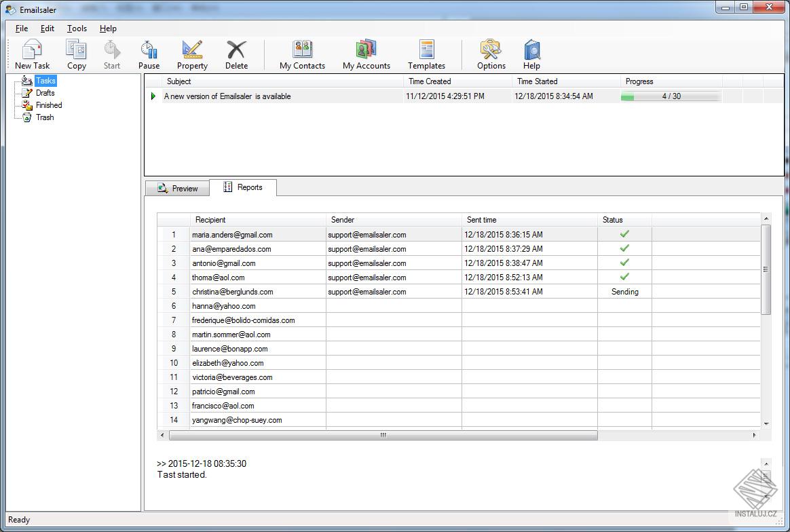The height and width of the screenshot is (532, 790).
Task: Select recipient victoria@beverages.com
Action: [232, 377]
